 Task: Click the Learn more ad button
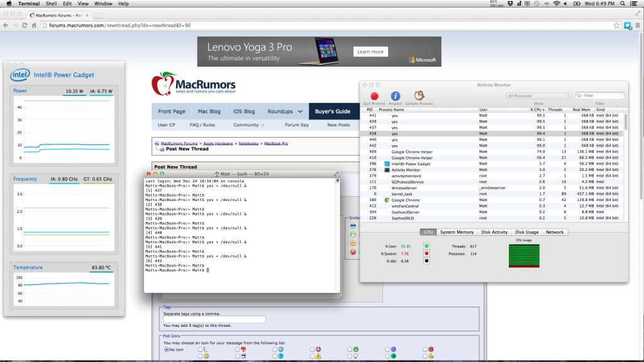[370, 52]
